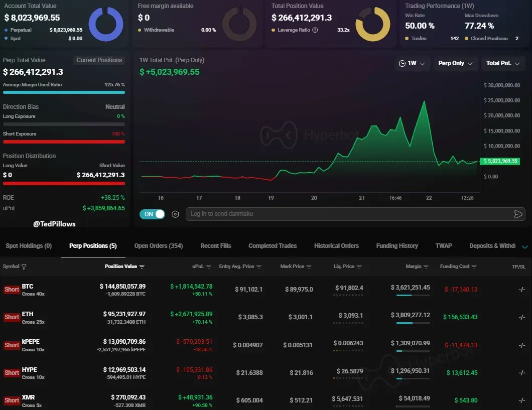Screen dimensions: 532x410
Task: Sort by Margin column icon
Action: point(426,266)
